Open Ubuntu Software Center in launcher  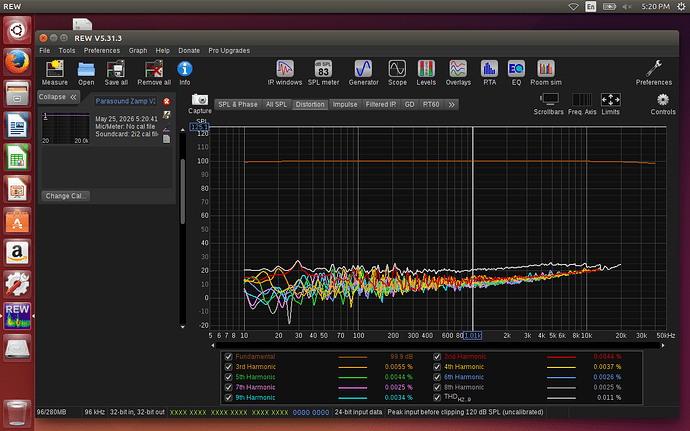click(17, 221)
